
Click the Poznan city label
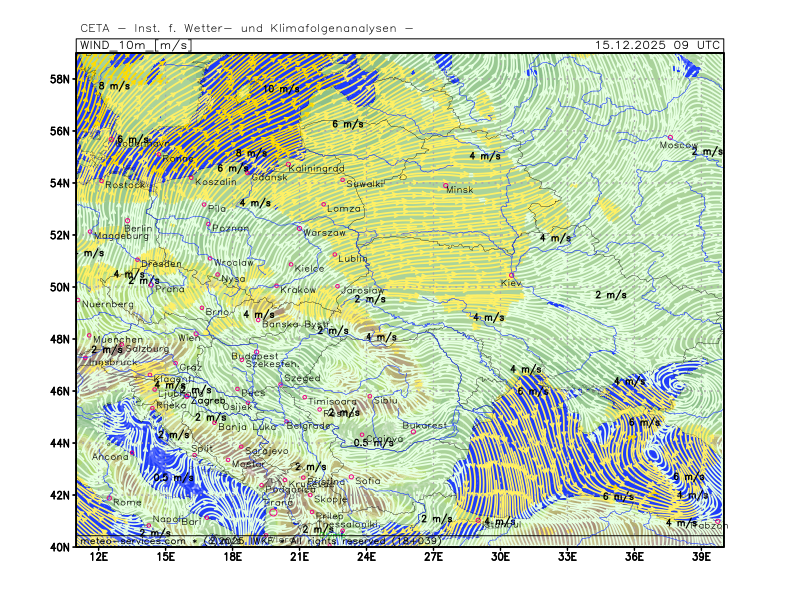(231, 228)
